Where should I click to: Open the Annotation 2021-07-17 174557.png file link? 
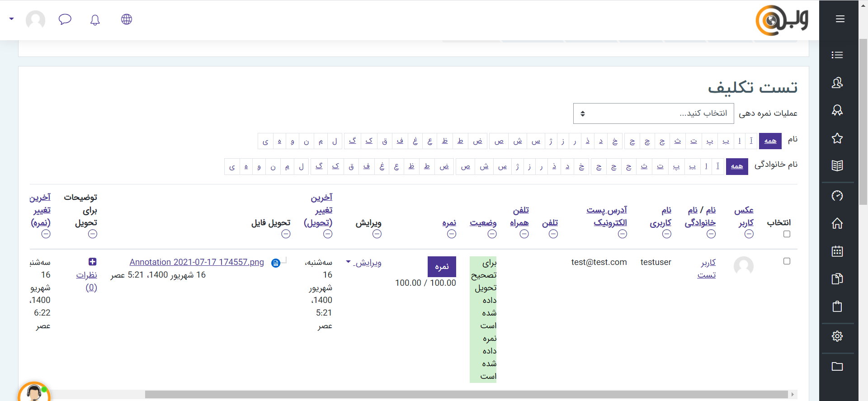point(197,262)
